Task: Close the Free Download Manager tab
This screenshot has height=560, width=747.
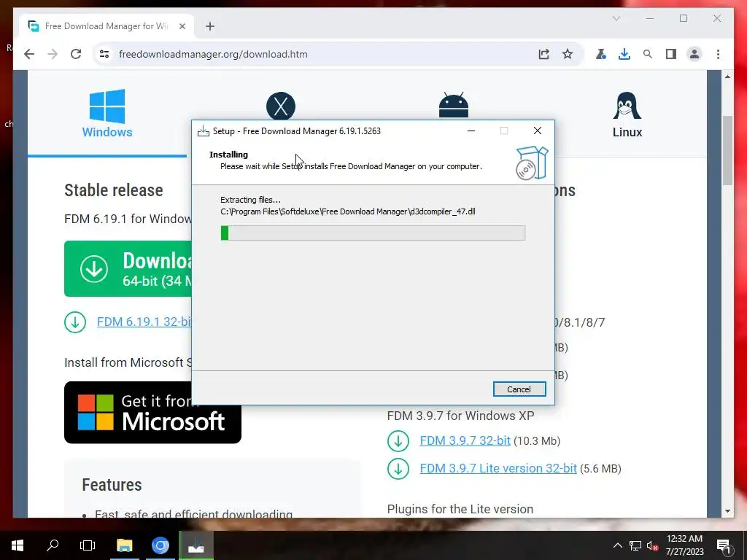Action: click(182, 26)
